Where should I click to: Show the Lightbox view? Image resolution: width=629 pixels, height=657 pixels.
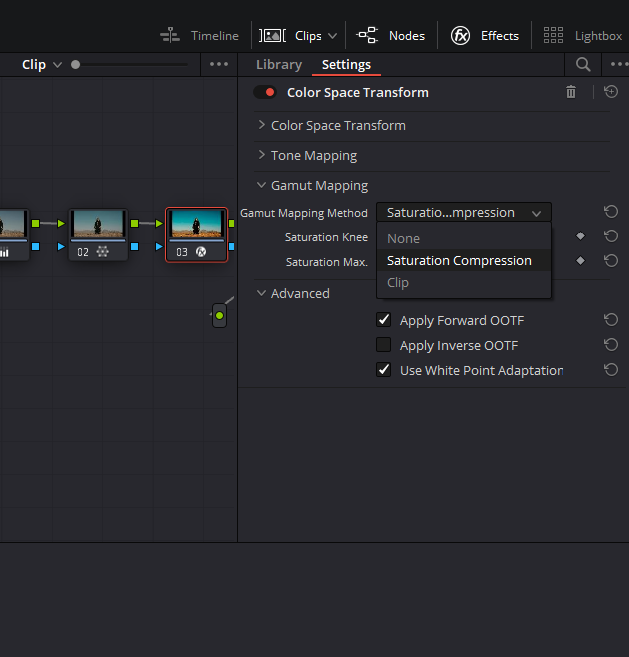coord(582,36)
